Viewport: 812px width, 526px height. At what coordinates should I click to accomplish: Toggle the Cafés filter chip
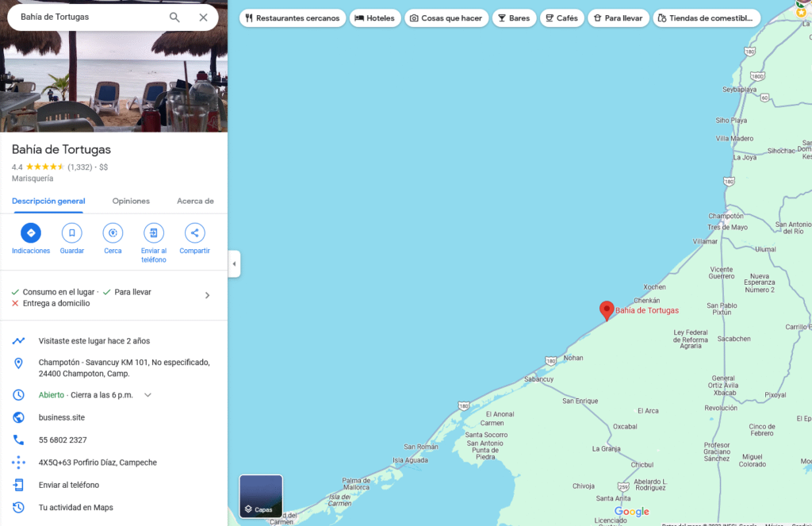point(561,18)
